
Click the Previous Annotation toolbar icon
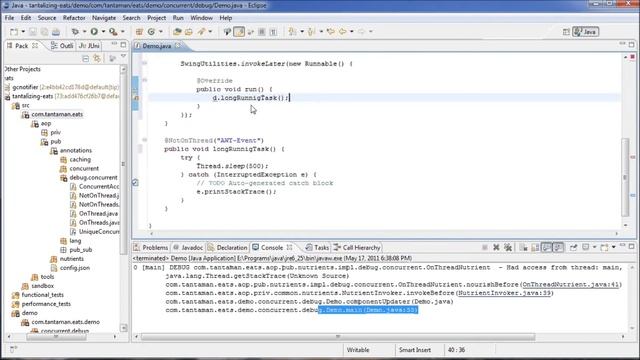click(311, 31)
